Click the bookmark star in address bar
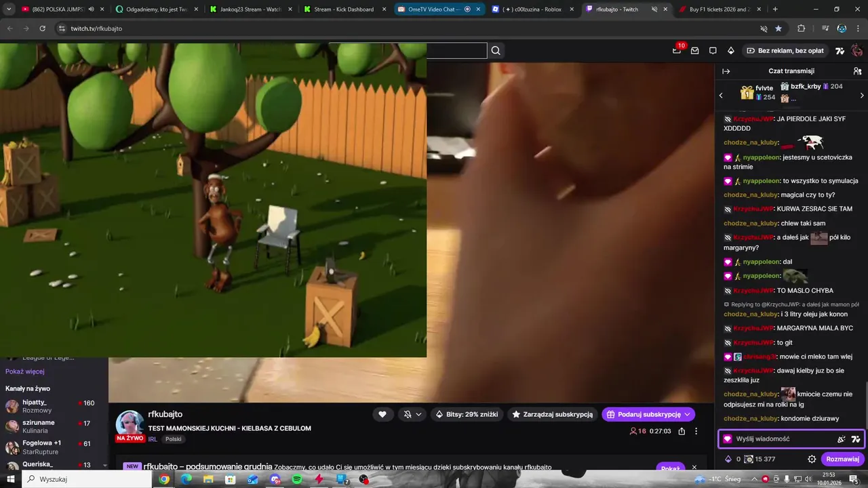Image resolution: width=868 pixels, height=488 pixels. point(778,28)
